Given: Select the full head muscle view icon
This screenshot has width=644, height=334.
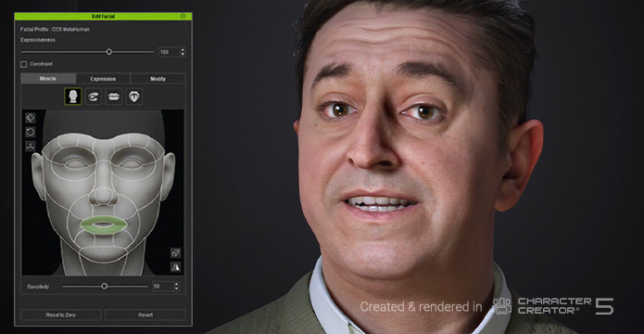Looking at the screenshot, I should (72, 96).
